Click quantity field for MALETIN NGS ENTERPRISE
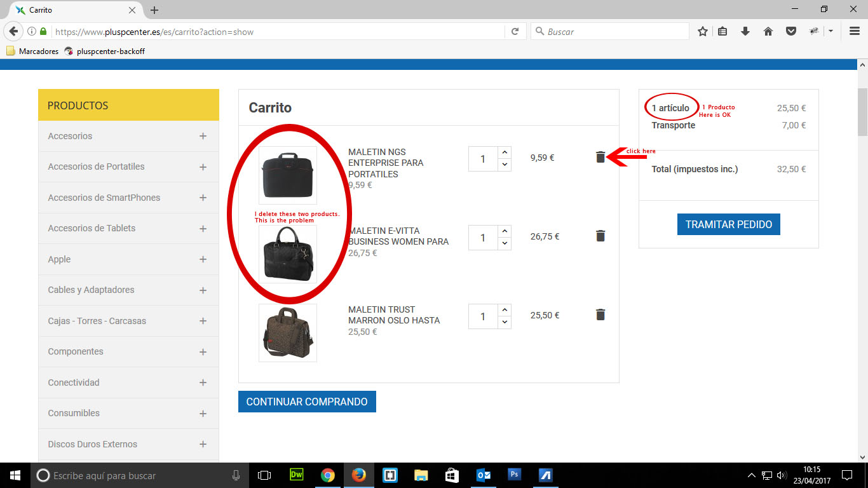This screenshot has height=488, width=868. coord(483,159)
